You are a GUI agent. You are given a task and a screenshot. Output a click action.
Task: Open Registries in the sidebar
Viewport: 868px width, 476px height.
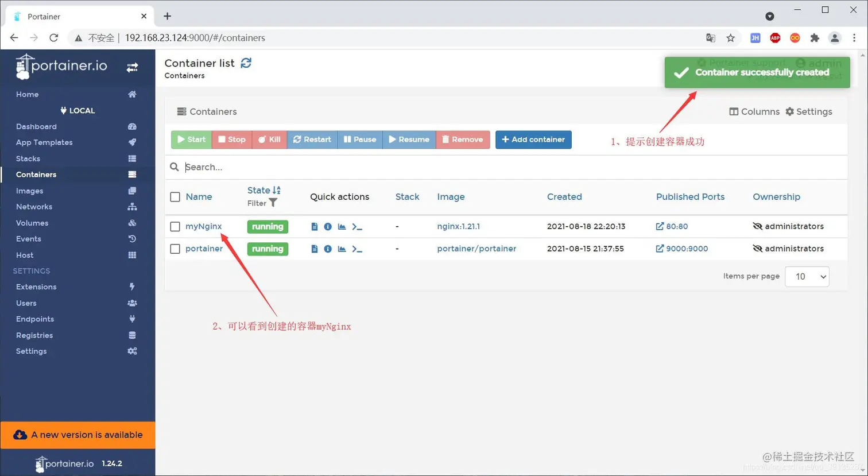coord(77,335)
